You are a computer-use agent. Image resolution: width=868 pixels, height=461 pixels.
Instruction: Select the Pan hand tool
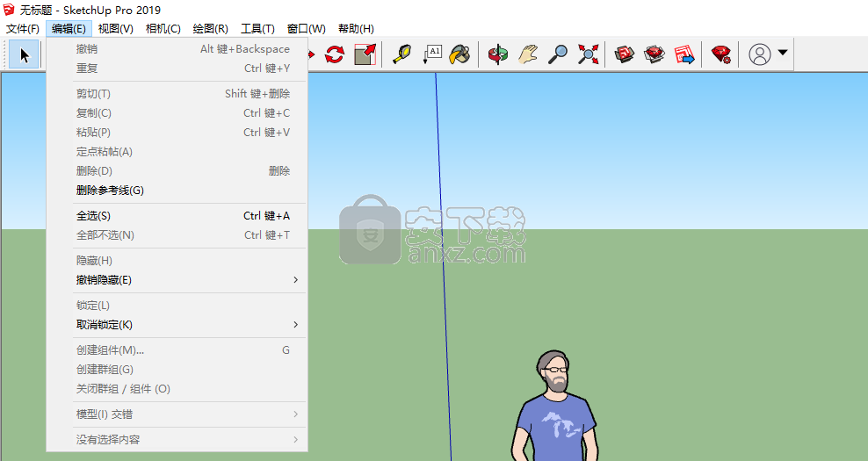tap(528, 54)
